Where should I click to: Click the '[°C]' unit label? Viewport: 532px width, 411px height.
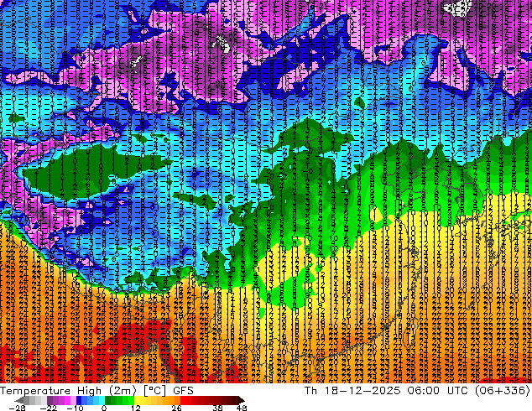click(154, 391)
